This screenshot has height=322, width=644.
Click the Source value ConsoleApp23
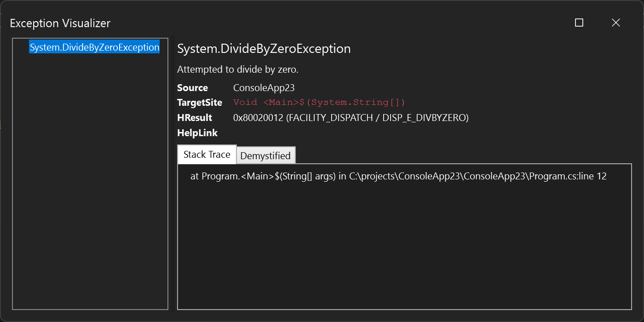264,87
